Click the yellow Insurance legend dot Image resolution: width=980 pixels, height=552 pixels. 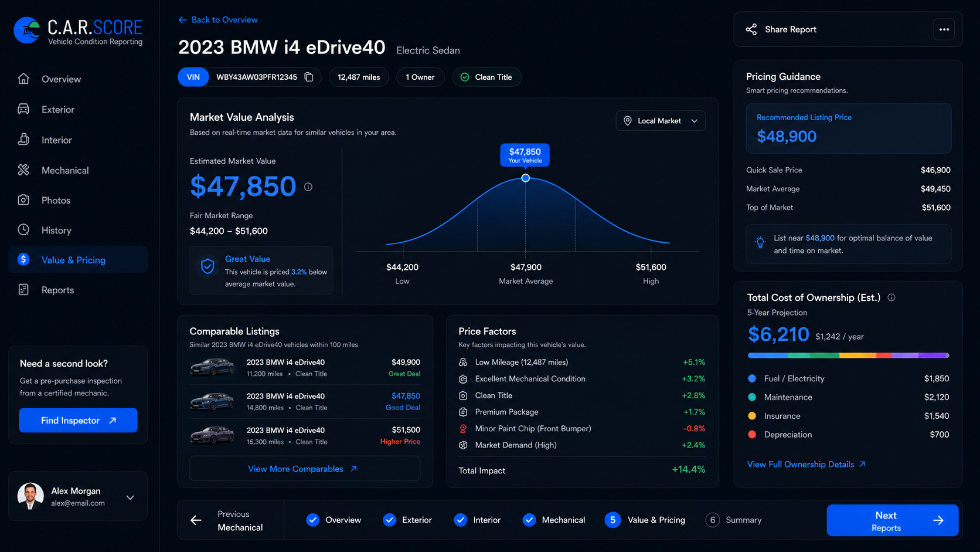752,416
